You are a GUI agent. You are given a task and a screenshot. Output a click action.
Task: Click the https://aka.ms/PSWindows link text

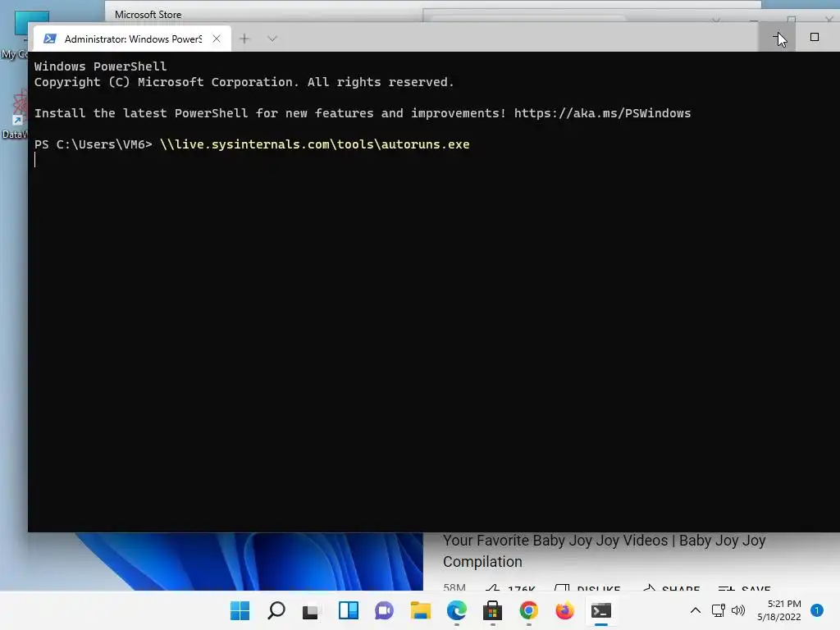(x=602, y=113)
